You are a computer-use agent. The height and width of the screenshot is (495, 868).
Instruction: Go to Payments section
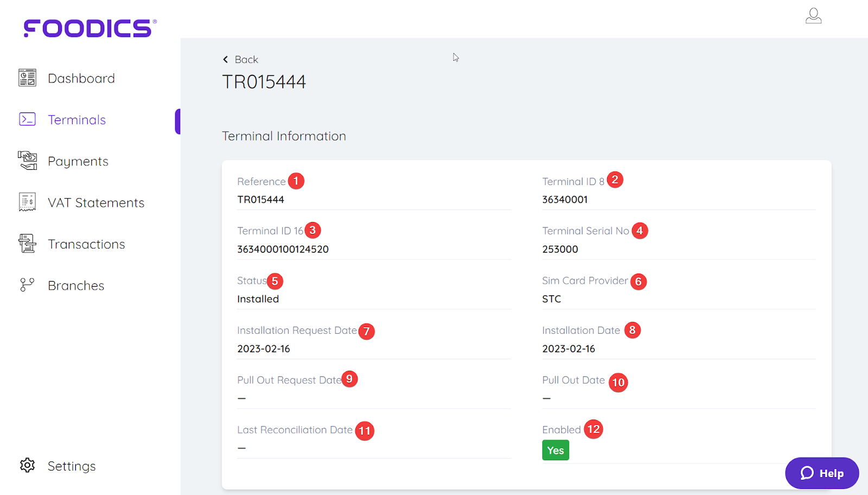tap(78, 161)
